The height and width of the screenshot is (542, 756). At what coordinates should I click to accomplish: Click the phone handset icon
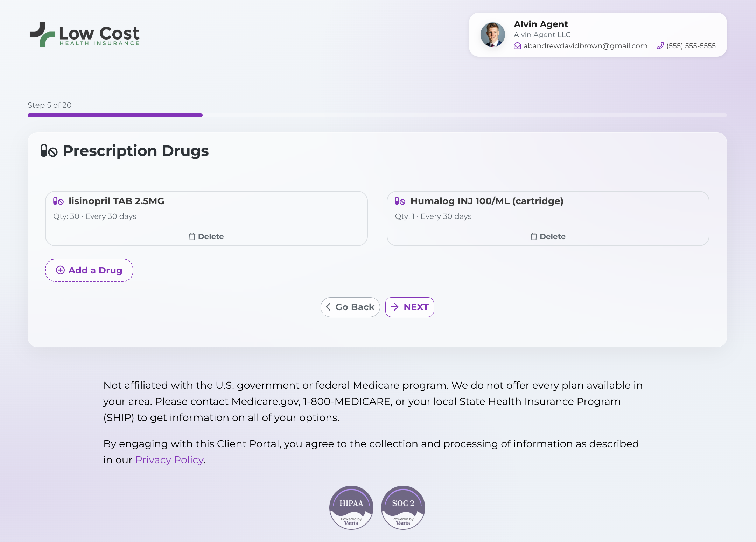[x=660, y=46]
